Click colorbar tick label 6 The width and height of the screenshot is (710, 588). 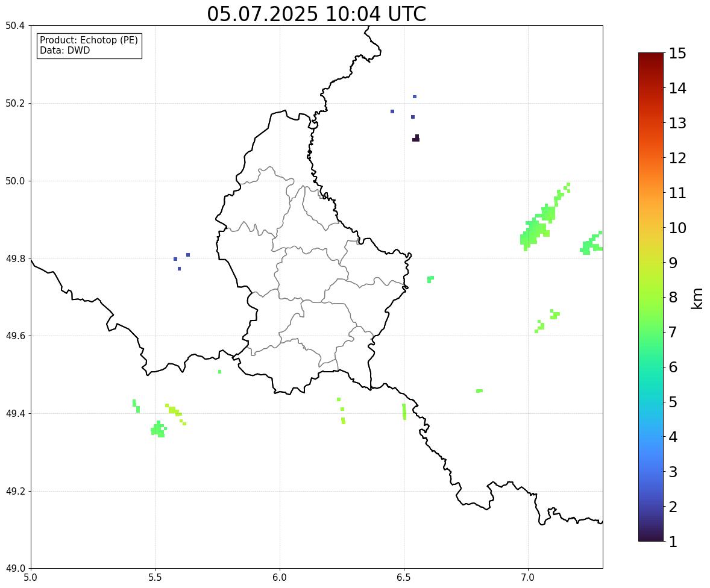point(673,367)
